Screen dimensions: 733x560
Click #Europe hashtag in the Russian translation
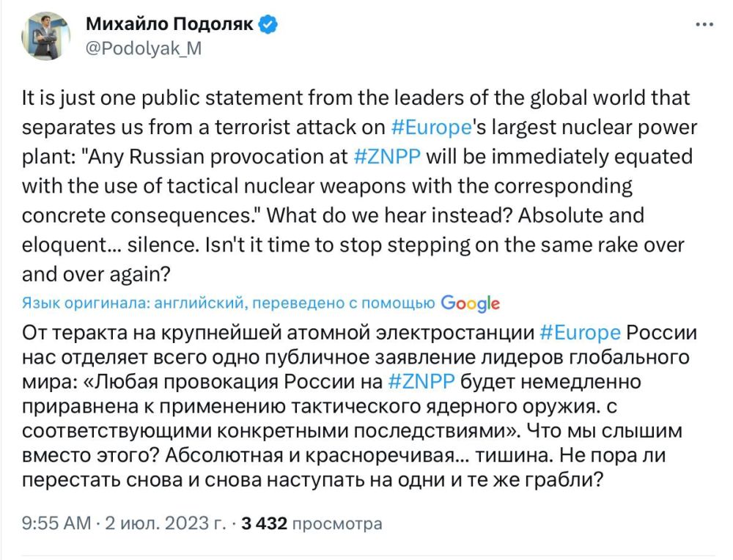(580, 333)
